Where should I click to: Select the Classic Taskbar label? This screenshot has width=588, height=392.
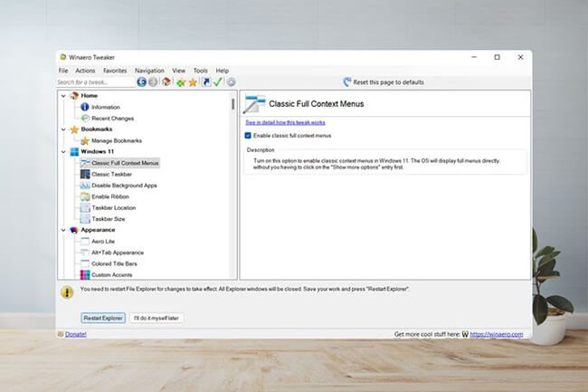click(x=112, y=175)
